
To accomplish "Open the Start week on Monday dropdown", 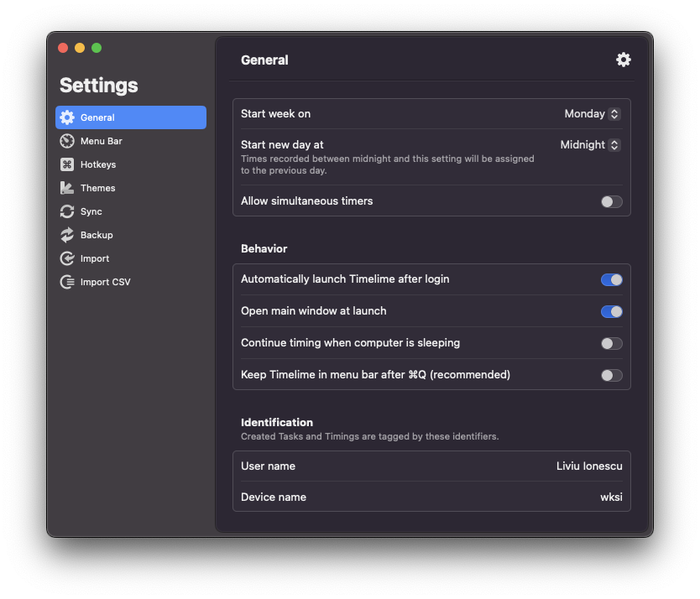I will click(x=592, y=114).
